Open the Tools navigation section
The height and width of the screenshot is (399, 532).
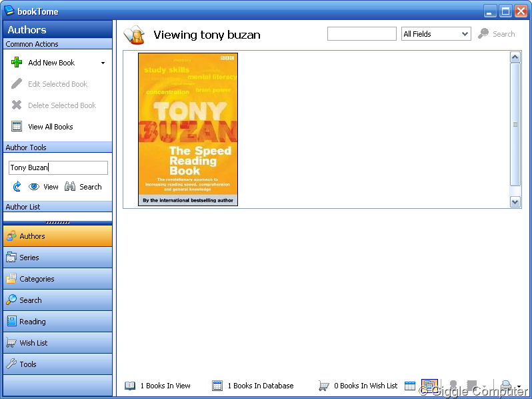click(x=58, y=364)
